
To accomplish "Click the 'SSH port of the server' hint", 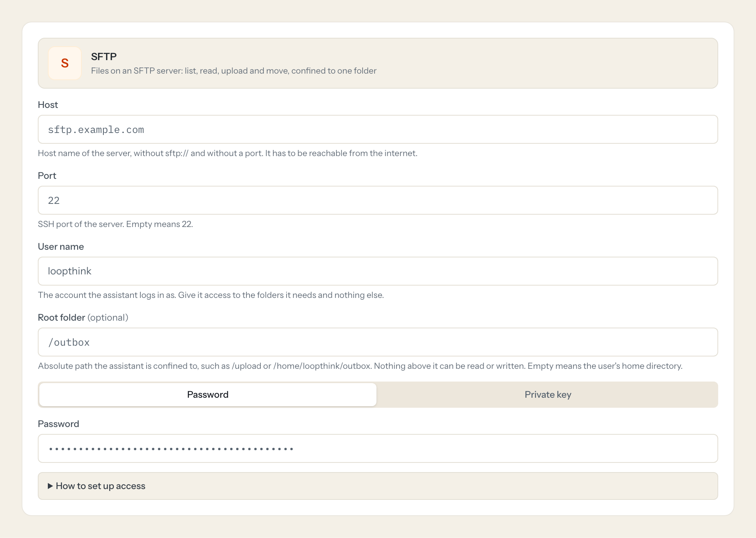I will [115, 224].
